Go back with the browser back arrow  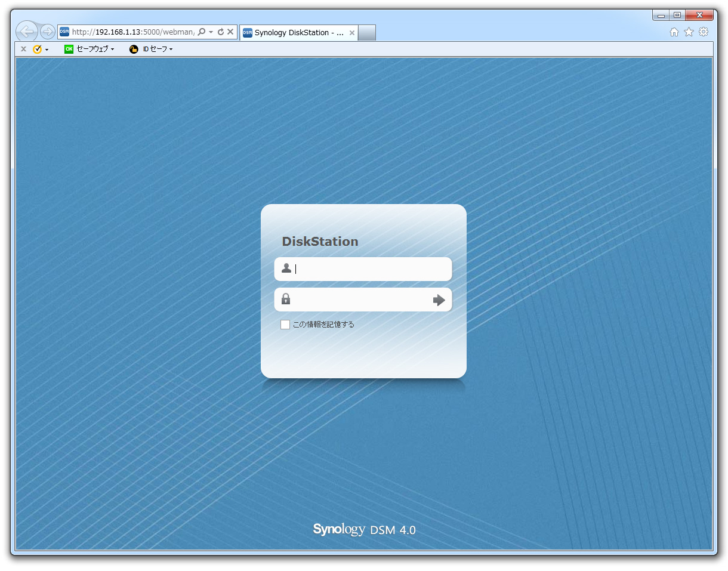27,32
